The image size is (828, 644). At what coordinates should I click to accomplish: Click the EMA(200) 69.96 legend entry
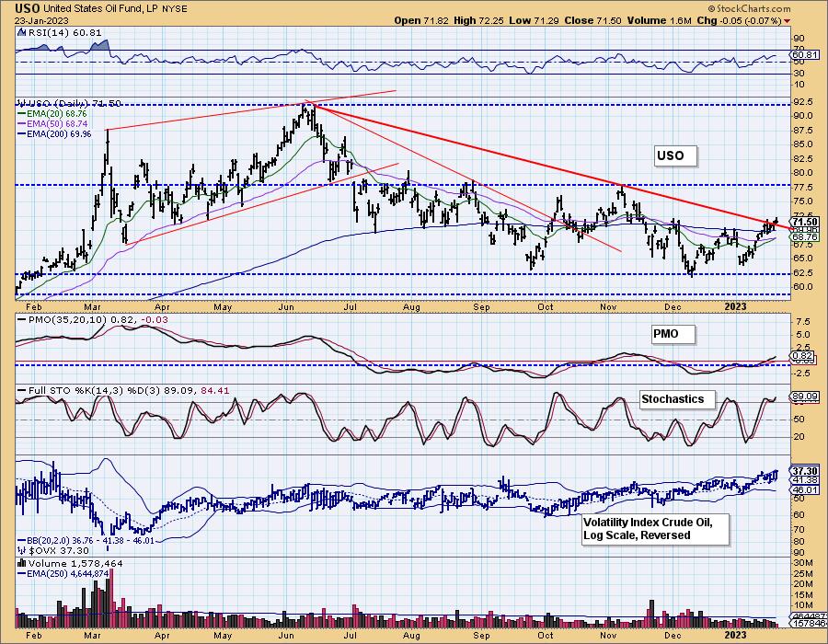54,134
